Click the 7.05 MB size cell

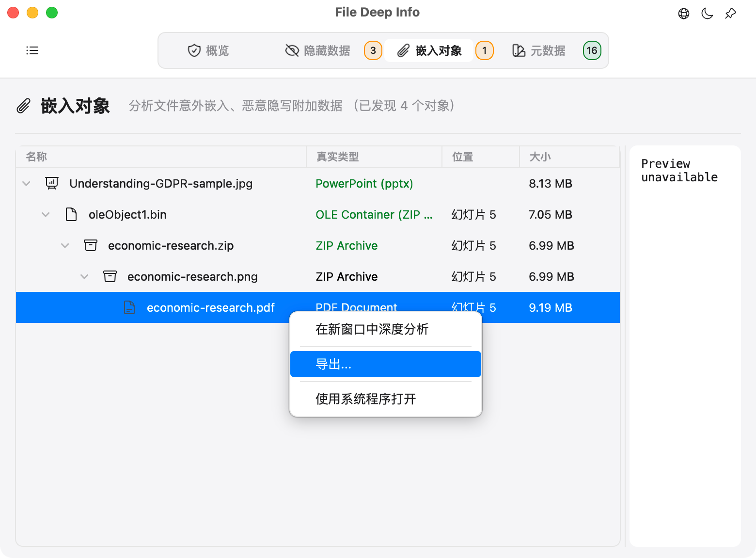point(551,215)
